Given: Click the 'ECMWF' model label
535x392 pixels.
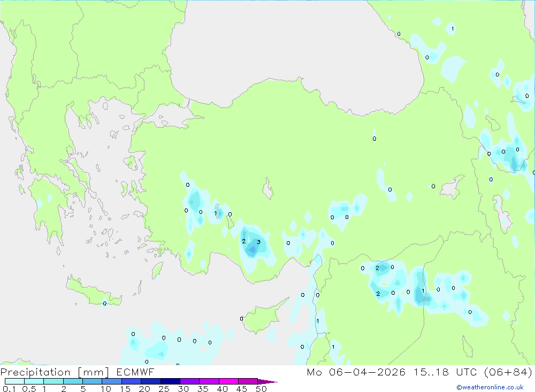Looking at the screenshot, I should click(x=135, y=372).
